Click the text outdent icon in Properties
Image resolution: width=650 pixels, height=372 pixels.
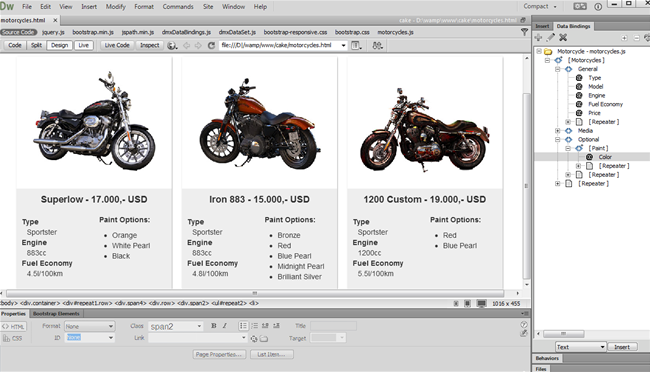click(265, 326)
